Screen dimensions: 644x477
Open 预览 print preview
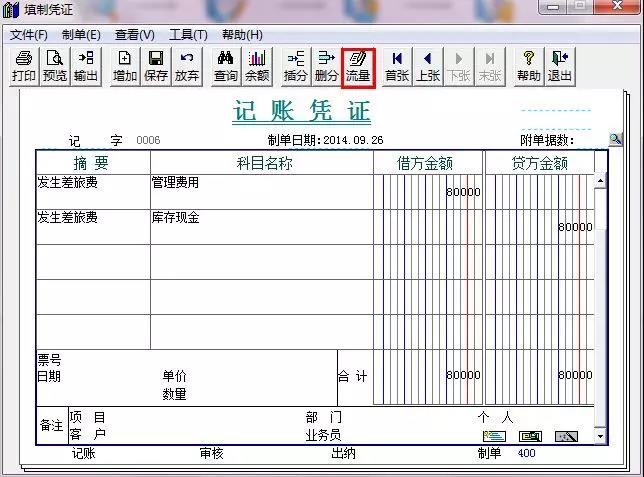click(55, 67)
